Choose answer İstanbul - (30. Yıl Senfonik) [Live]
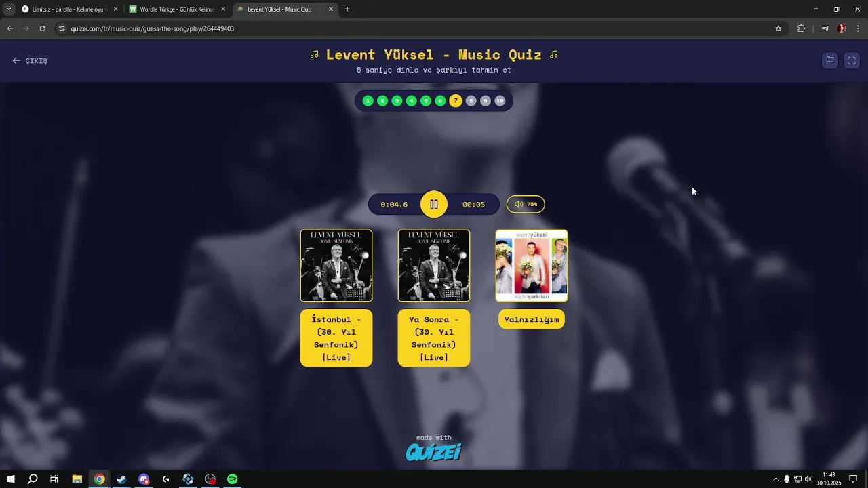The image size is (868, 488). click(x=336, y=338)
